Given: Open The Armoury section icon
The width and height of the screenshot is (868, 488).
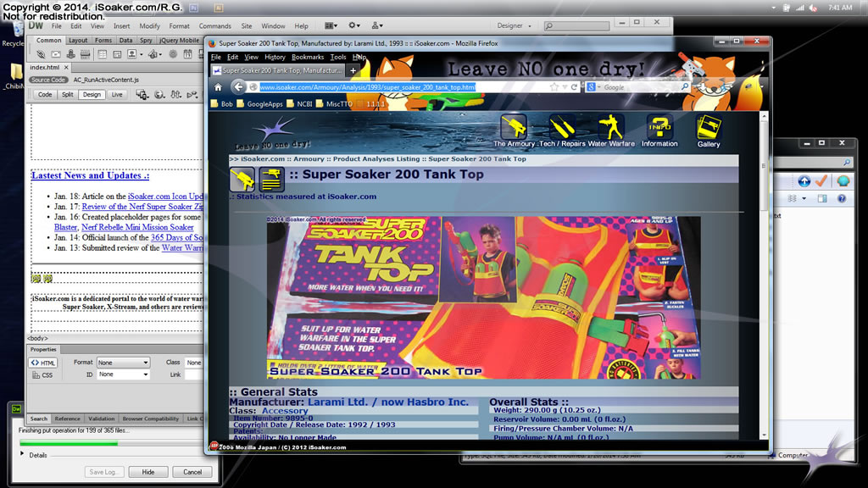Looking at the screenshot, I should pos(514,127).
